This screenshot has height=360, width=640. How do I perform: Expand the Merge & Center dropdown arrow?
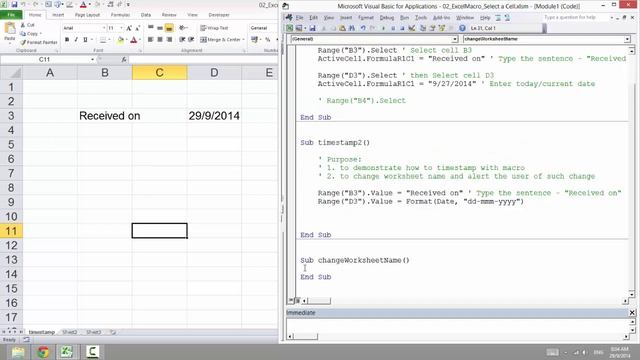[x=243, y=40]
